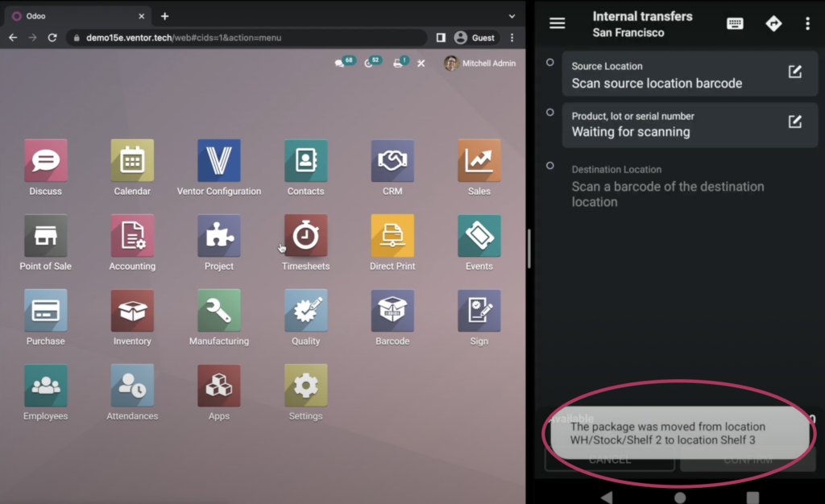
Task: Tap Android home navigation button
Action: tap(680, 498)
